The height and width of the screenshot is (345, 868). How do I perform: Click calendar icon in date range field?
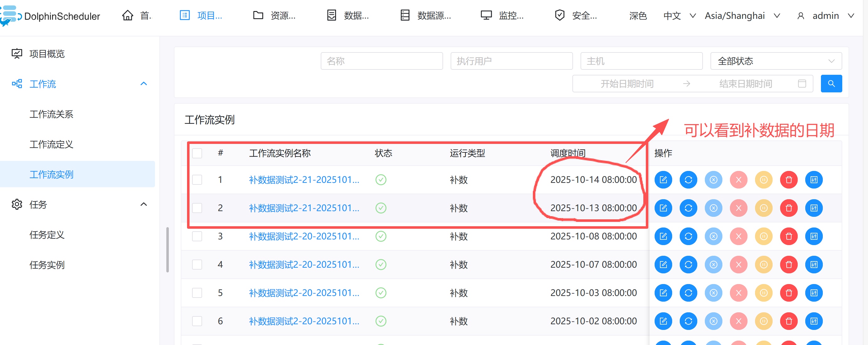click(802, 84)
